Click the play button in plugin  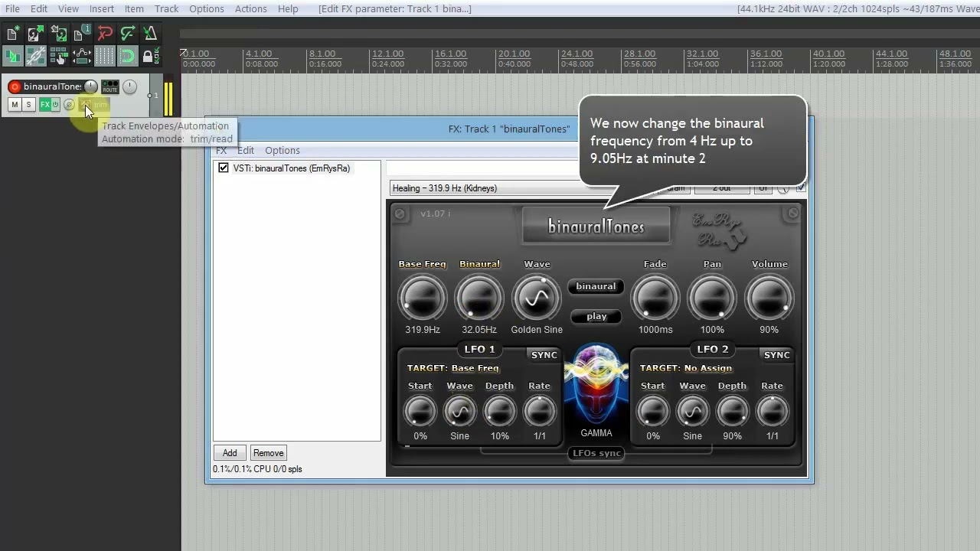click(596, 316)
